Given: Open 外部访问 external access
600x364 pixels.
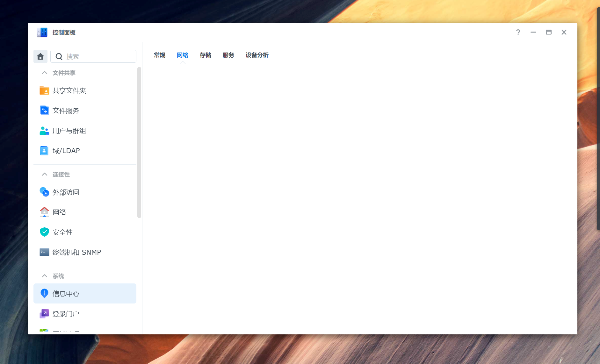Looking at the screenshot, I should (66, 192).
